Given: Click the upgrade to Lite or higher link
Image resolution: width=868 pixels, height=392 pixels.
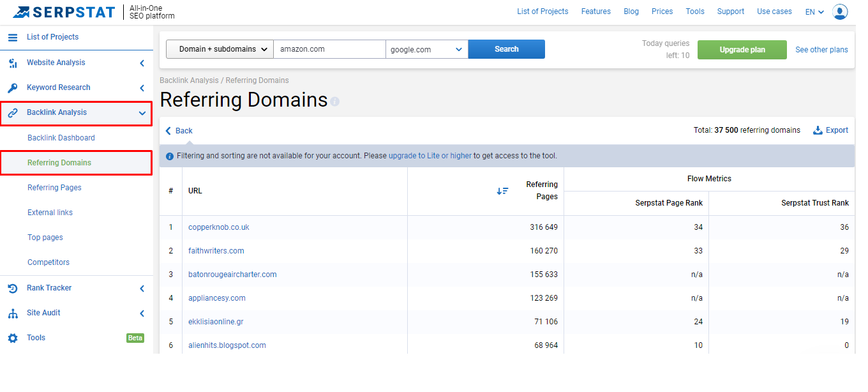Looking at the screenshot, I should coord(430,156).
